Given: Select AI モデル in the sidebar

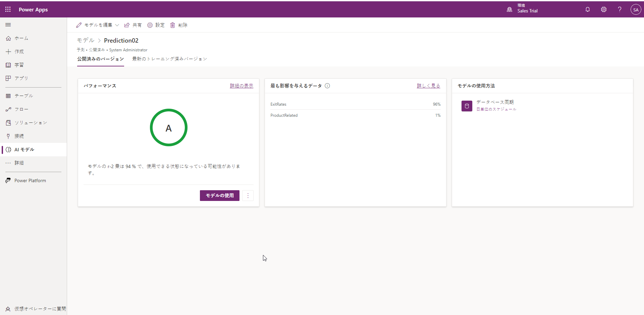Looking at the screenshot, I should coord(34,150).
